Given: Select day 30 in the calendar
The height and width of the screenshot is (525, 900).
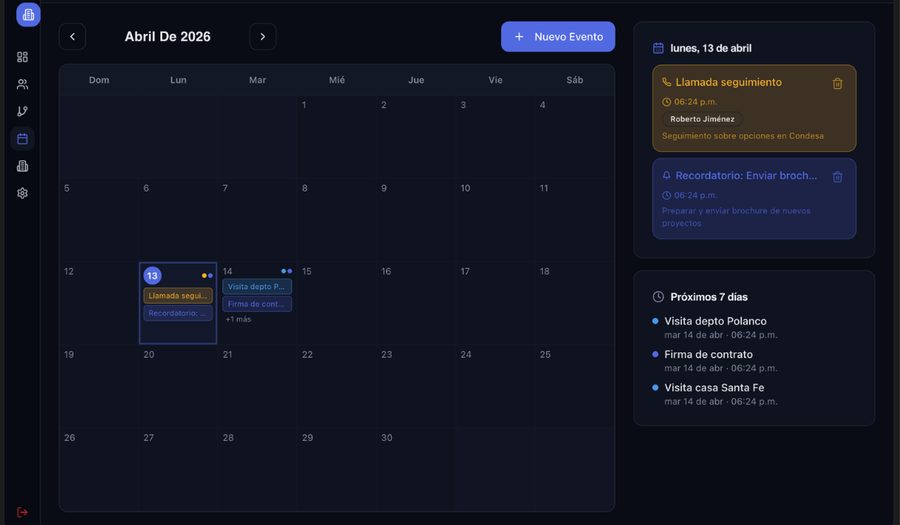Looking at the screenshot, I should (416, 469).
